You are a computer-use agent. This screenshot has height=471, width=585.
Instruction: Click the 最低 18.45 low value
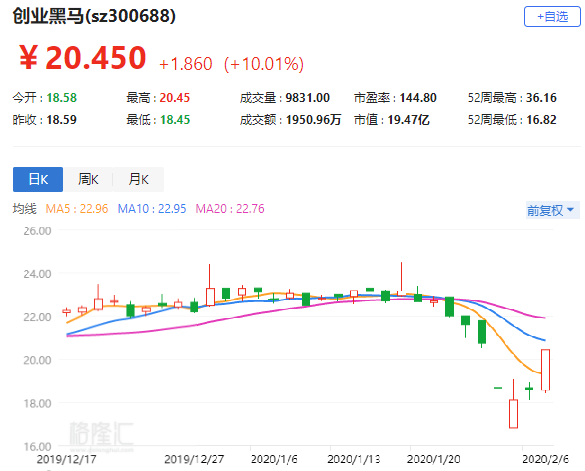(158, 120)
